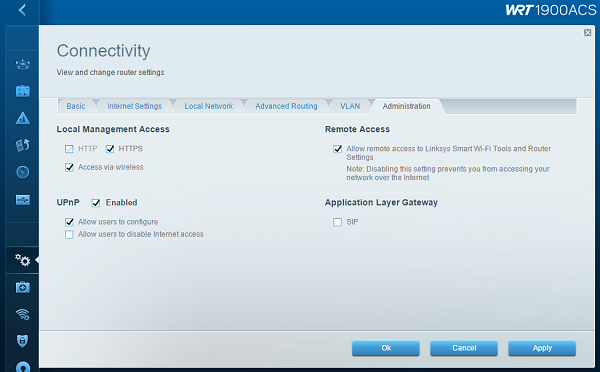Open the VLAN tab
Screen dimensions: 600x372
click(x=350, y=106)
